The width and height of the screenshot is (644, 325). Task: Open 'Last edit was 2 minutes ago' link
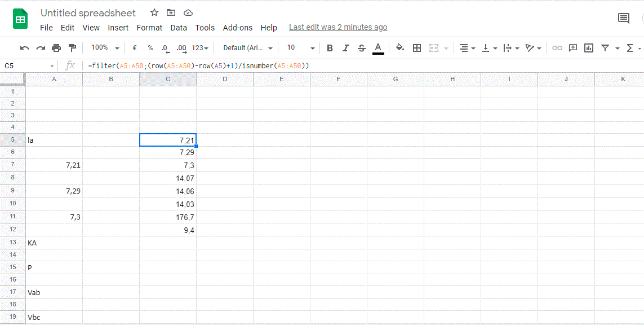pos(338,27)
